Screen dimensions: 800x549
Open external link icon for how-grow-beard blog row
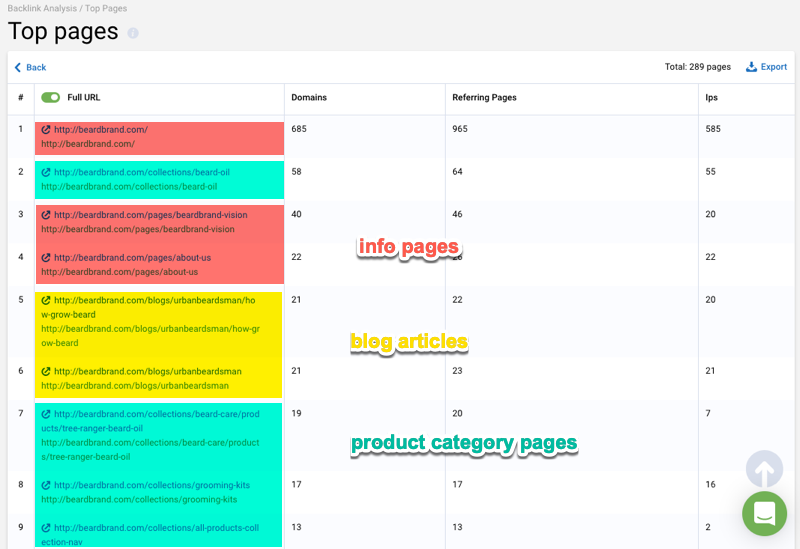(46, 301)
